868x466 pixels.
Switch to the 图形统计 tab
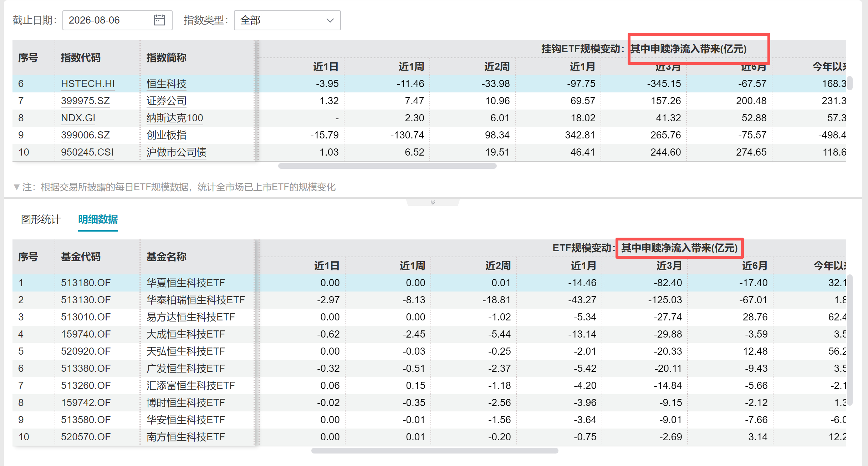pyautogui.click(x=41, y=219)
